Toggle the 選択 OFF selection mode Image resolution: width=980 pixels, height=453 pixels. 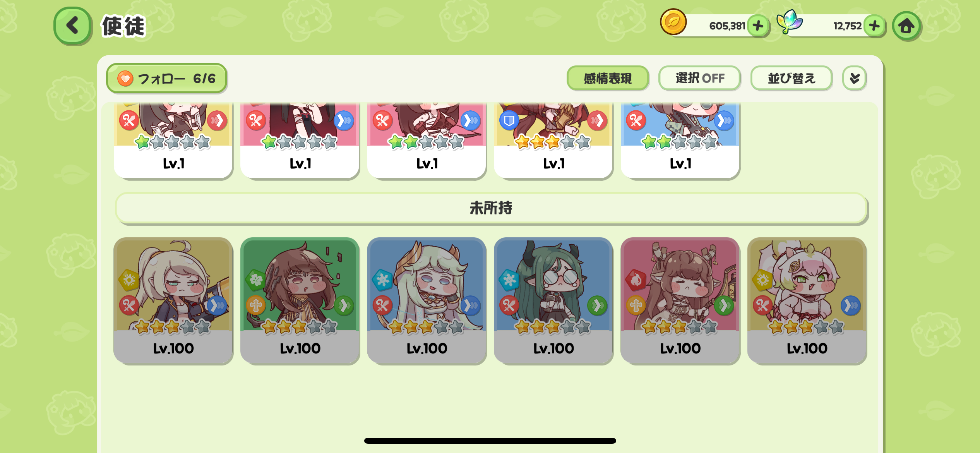click(x=700, y=78)
